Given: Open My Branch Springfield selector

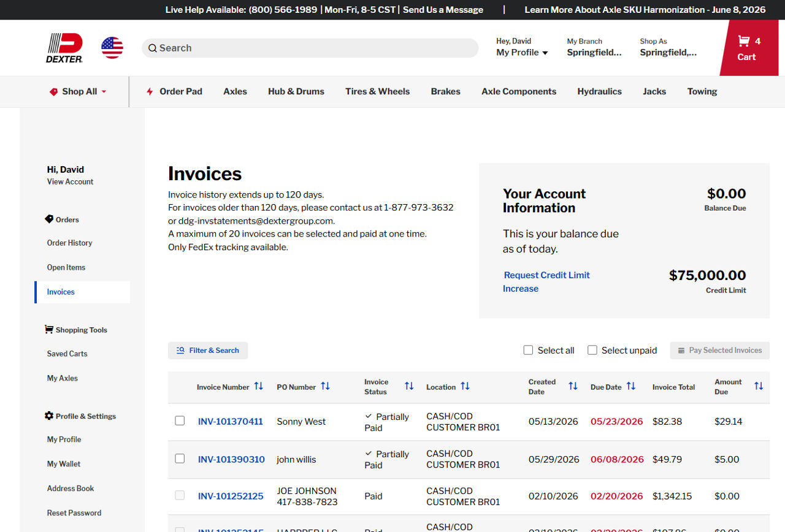Looking at the screenshot, I should (x=594, y=47).
